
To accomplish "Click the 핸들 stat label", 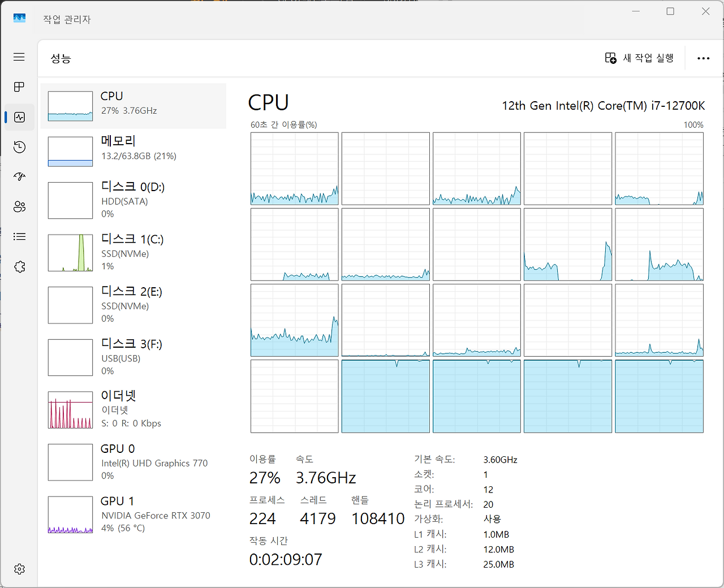I will tap(360, 500).
